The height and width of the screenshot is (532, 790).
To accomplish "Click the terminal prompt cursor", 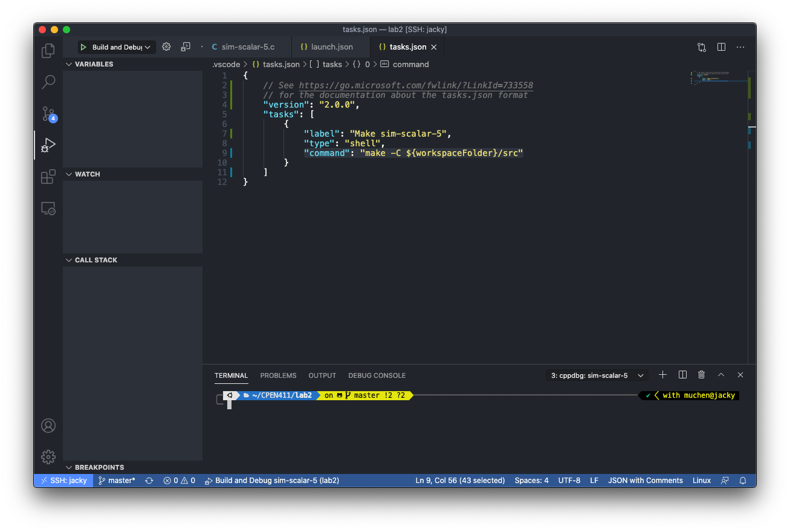I will [229, 404].
